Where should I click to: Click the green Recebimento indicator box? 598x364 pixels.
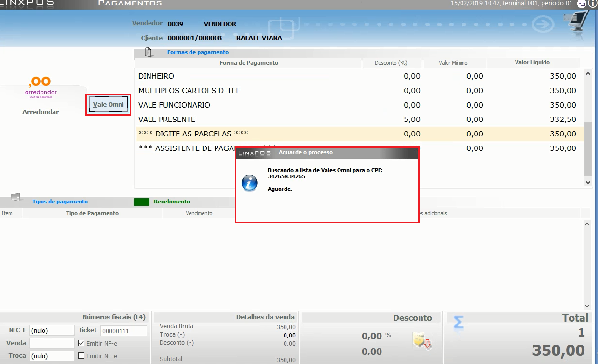[x=142, y=202]
